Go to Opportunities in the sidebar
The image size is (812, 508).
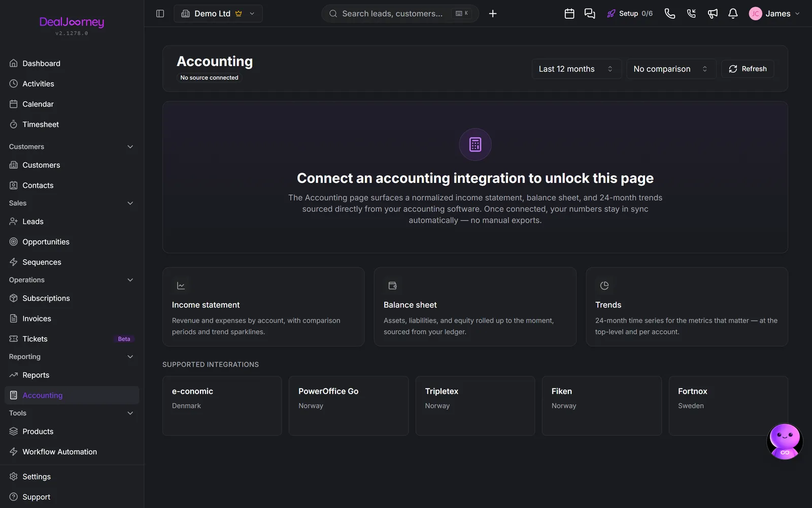point(72,242)
